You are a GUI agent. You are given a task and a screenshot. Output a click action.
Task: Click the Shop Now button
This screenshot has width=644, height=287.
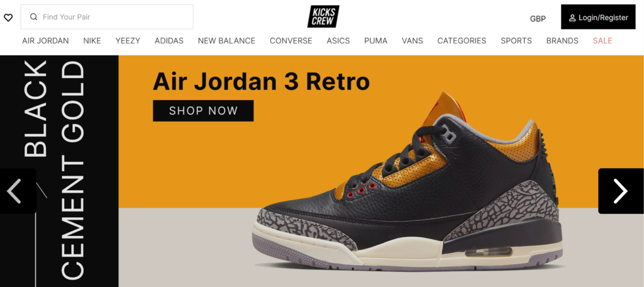coord(203,111)
